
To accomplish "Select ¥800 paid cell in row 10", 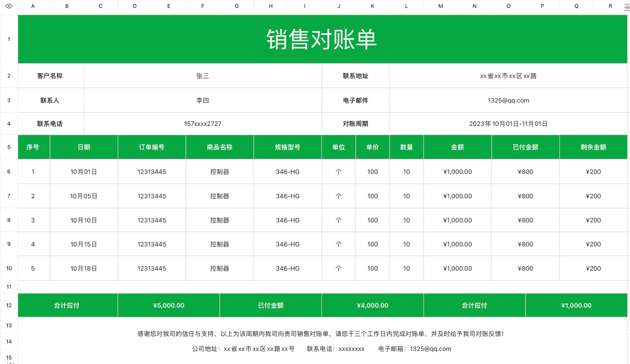I will tap(526, 268).
